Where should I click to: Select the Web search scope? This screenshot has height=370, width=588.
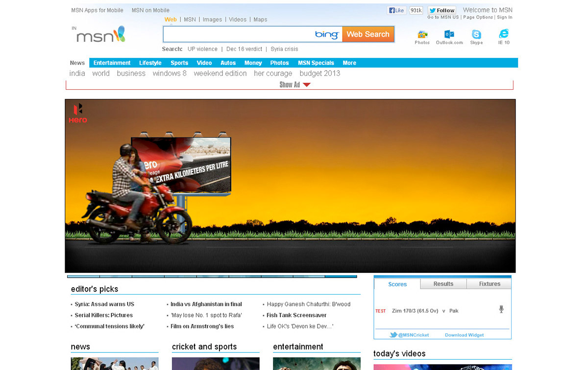(x=171, y=20)
